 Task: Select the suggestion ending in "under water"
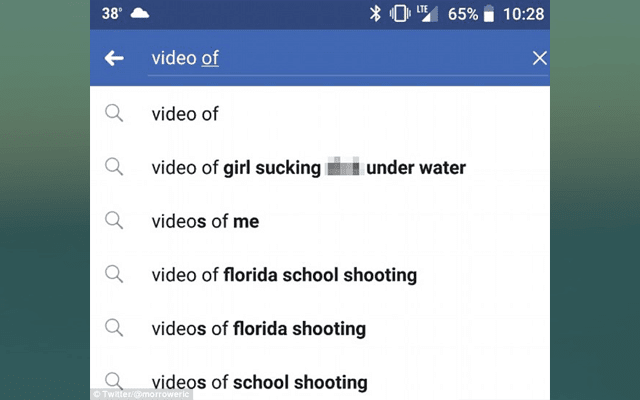click(x=308, y=167)
